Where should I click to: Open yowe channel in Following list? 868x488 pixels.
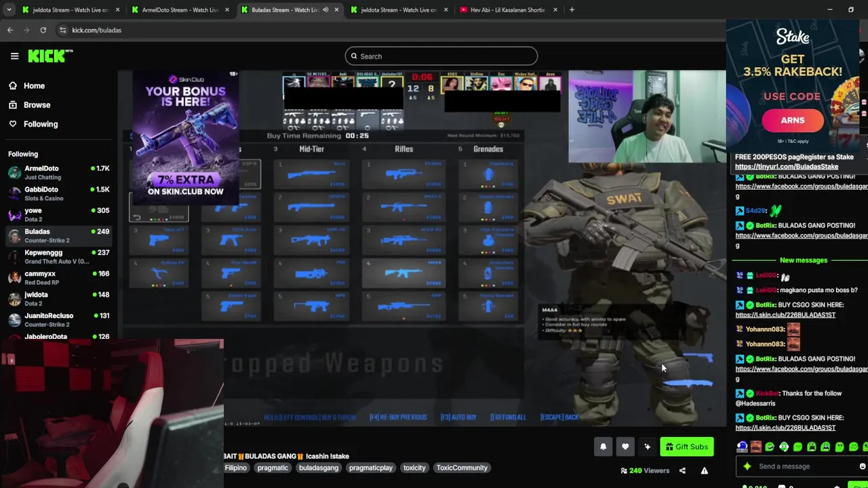(58, 214)
